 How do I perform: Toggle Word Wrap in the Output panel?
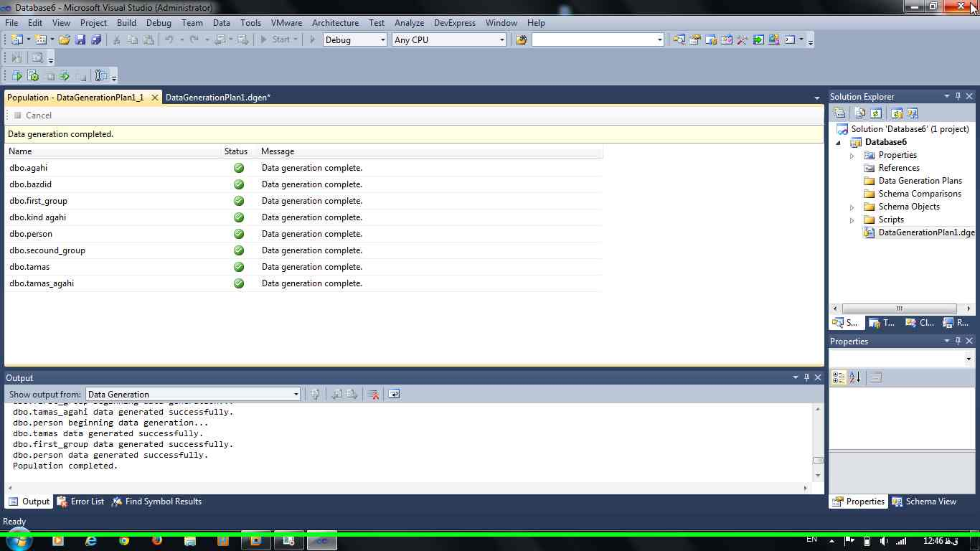pyautogui.click(x=394, y=395)
